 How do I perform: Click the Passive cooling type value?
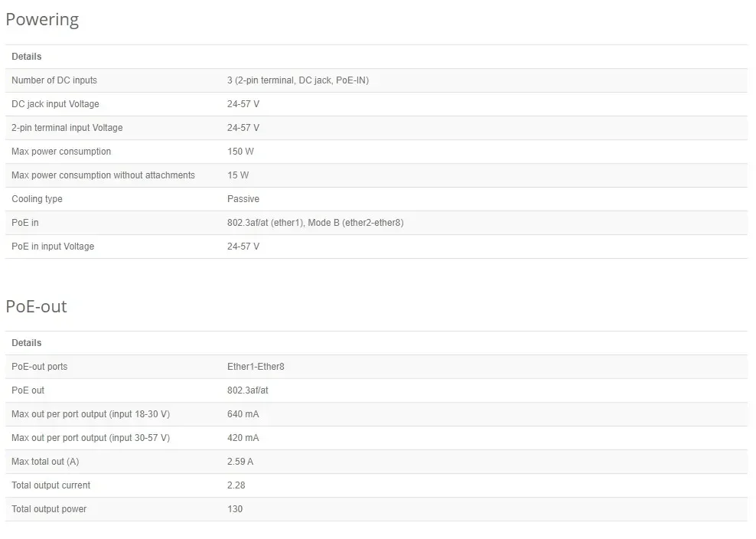coord(243,199)
